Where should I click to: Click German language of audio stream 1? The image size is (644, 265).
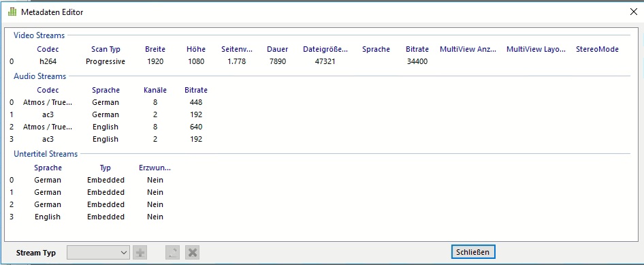click(106, 114)
